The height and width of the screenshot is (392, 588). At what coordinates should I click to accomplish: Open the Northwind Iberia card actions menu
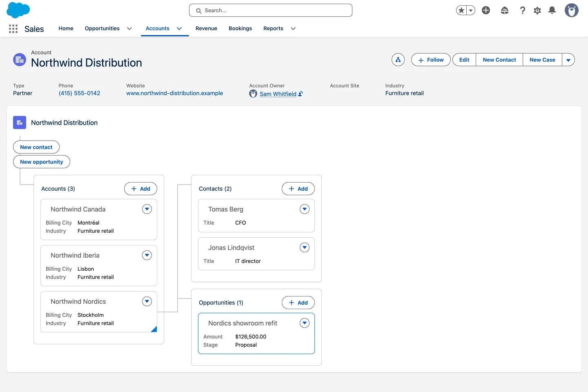click(147, 255)
